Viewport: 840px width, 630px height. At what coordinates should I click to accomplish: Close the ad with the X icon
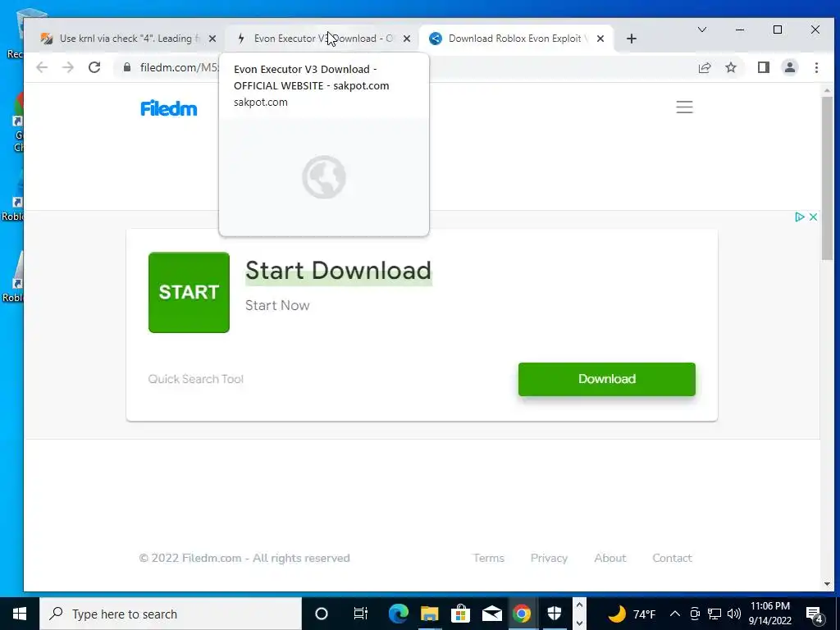pyautogui.click(x=813, y=217)
